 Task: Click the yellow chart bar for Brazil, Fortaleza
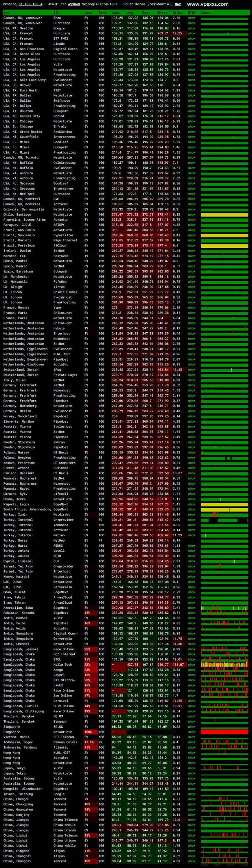225,245
